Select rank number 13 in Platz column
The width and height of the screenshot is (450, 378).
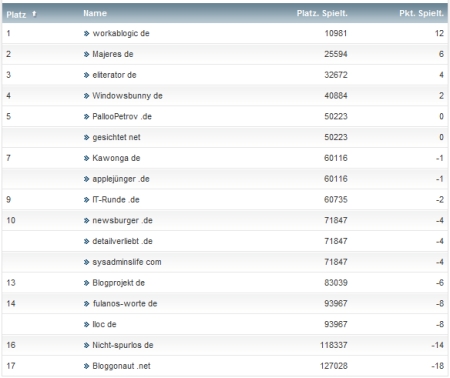click(11, 283)
